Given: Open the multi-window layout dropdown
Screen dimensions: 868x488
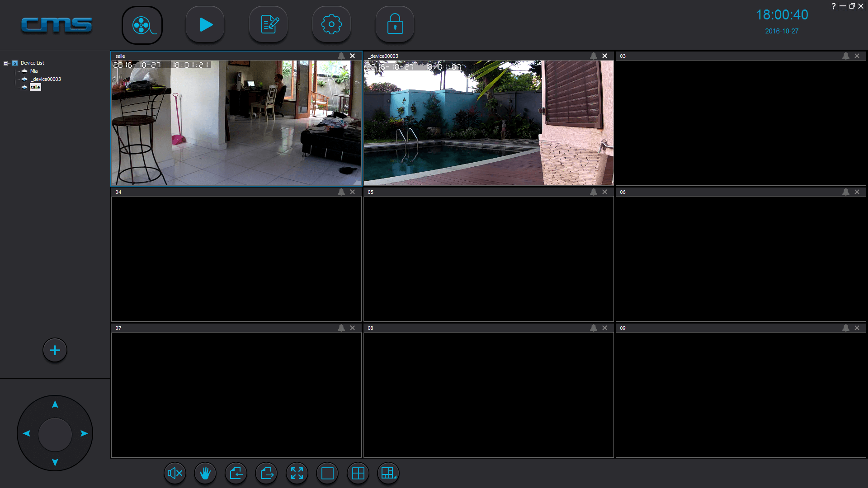Looking at the screenshot, I should click(x=388, y=473).
